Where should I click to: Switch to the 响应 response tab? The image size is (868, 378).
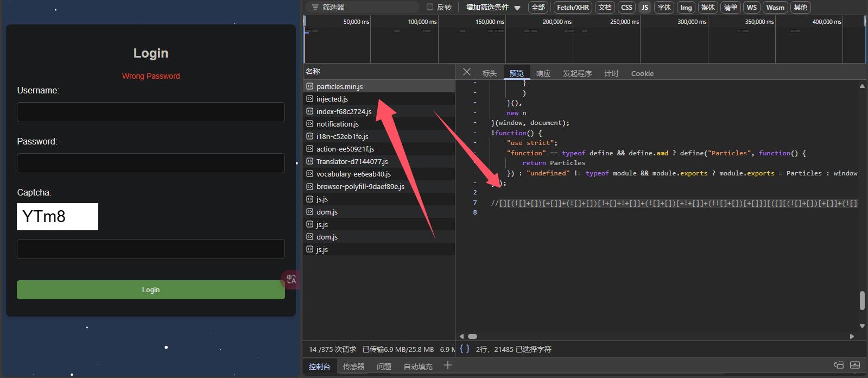(x=543, y=73)
